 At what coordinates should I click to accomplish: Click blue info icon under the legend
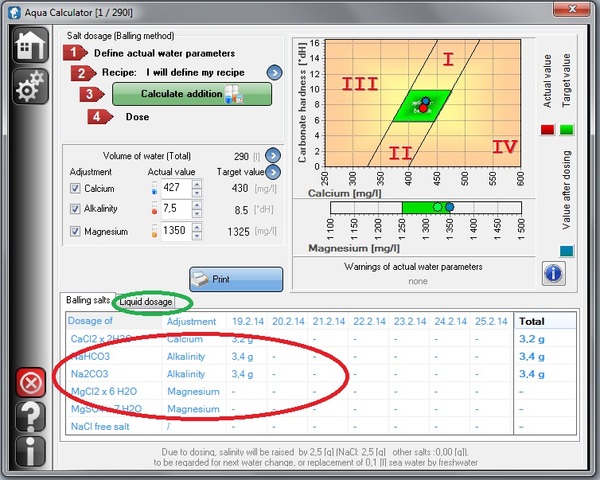[556, 272]
